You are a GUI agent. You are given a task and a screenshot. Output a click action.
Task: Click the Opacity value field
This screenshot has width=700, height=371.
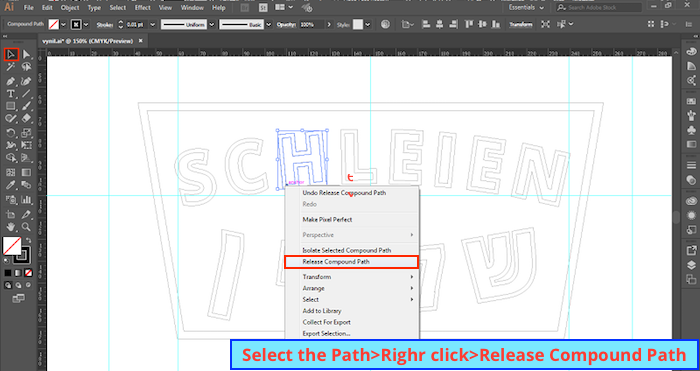point(312,25)
